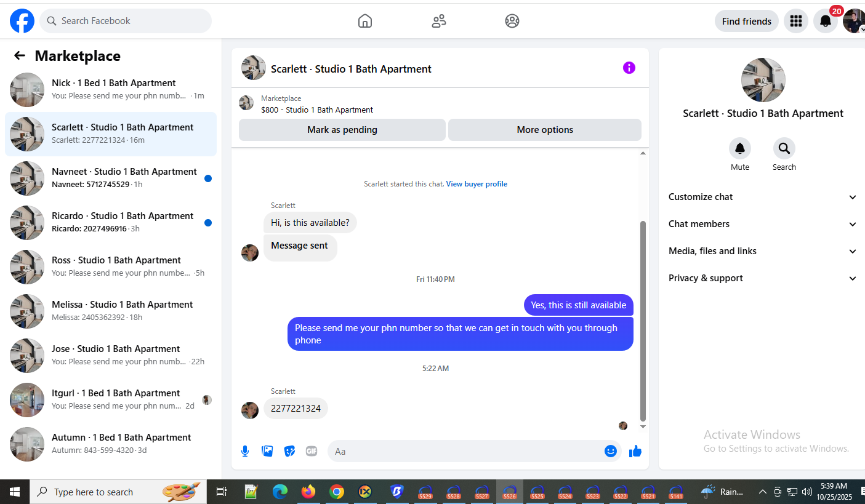Expand Chat members section
The width and height of the screenshot is (865, 504).
tap(763, 224)
